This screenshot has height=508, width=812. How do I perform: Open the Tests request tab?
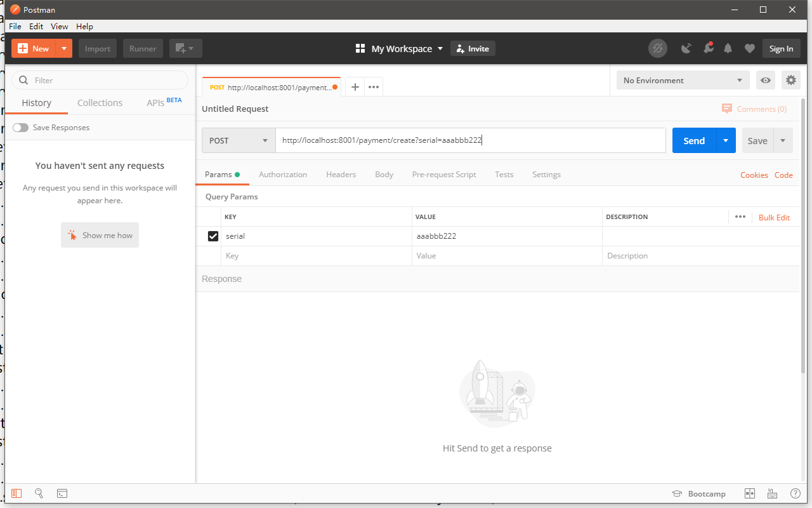[504, 174]
